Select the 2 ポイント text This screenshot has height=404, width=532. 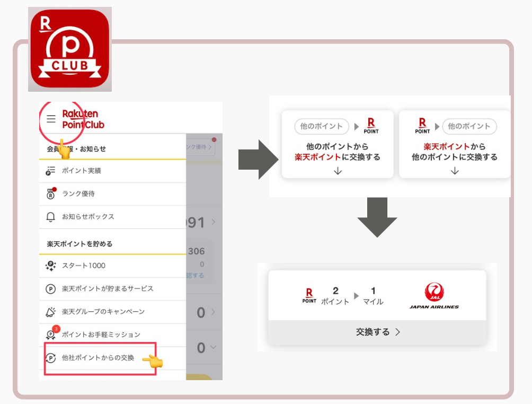335,296
